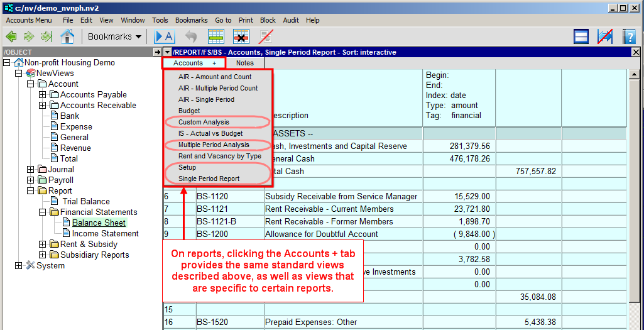Click the undo arrow icon in toolbar
Screen dimensions: 644x330
pos(190,36)
